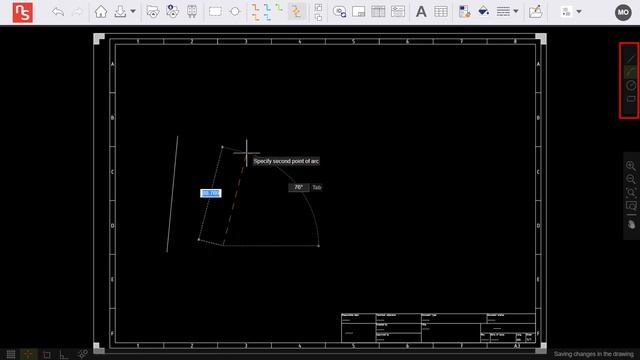Toggle the grid display in status bar
Screen dimensions: 640x360
pyautogui.click(x=11, y=354)
